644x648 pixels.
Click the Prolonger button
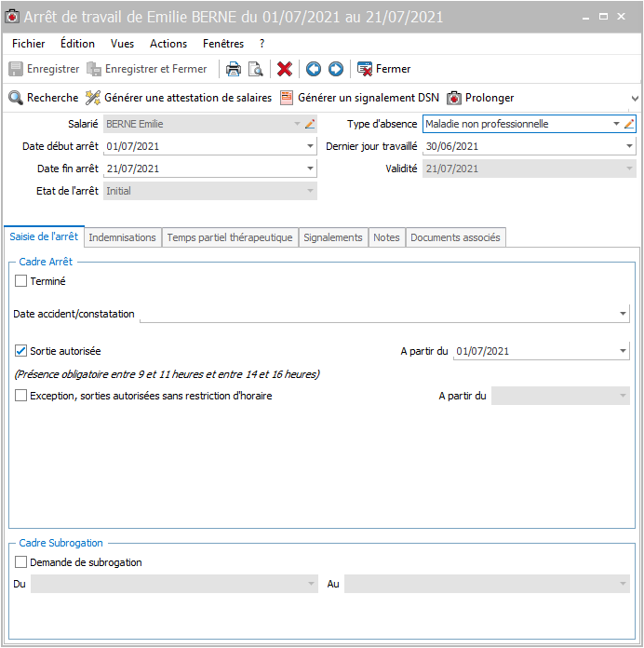click(480, 98)
